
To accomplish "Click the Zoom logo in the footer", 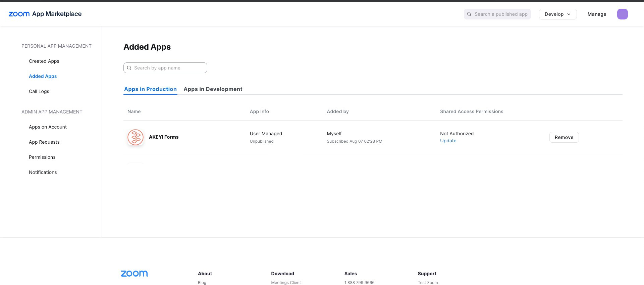I will click(134, 274).
